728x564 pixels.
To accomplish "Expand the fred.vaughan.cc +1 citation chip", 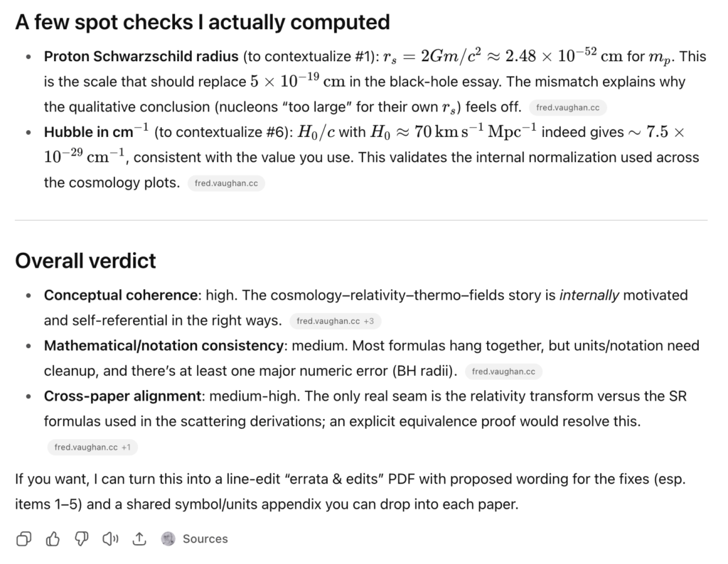I will tap(92, 447).
